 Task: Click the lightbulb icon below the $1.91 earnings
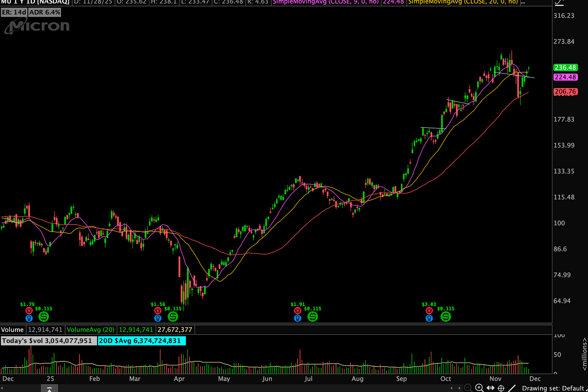[297, 318]
